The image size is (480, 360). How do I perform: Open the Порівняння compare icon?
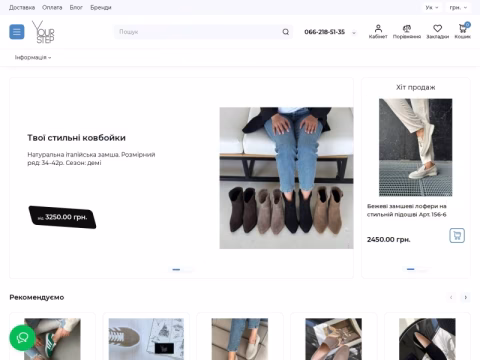(x=407, y=32)
